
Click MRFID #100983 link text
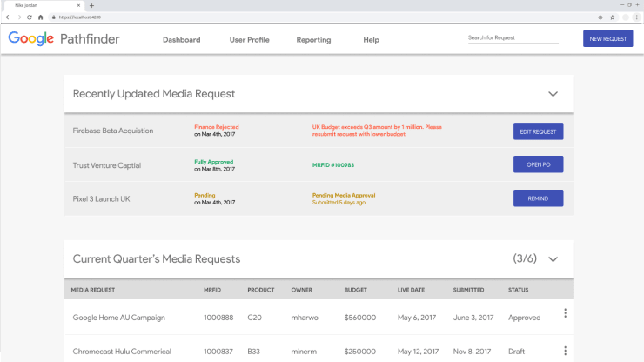(x=333, y=165)
